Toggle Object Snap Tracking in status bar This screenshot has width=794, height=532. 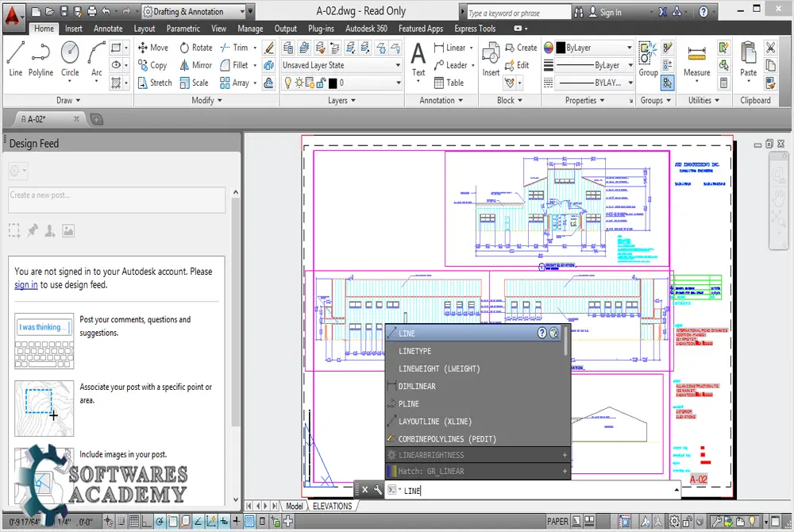point(198,521)
